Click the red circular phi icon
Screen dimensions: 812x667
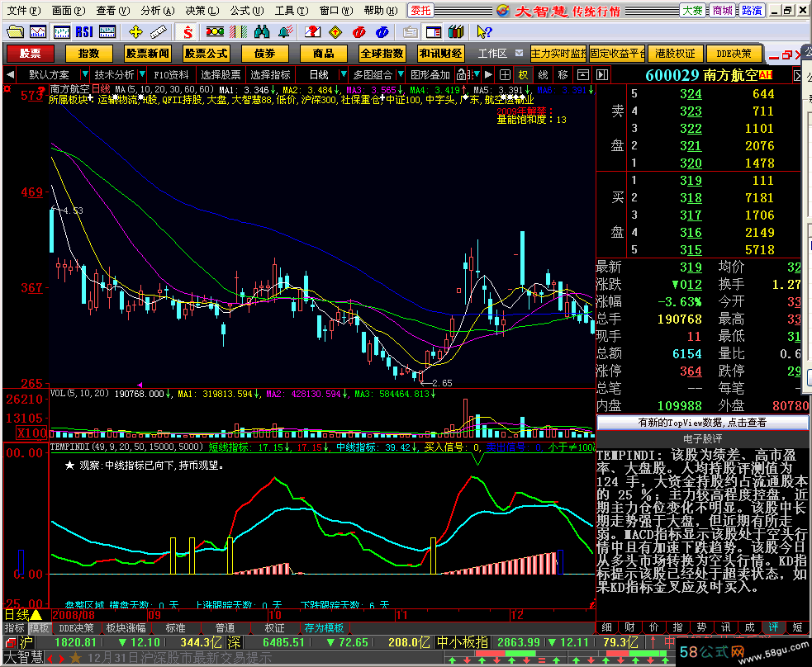click(359, 32)
